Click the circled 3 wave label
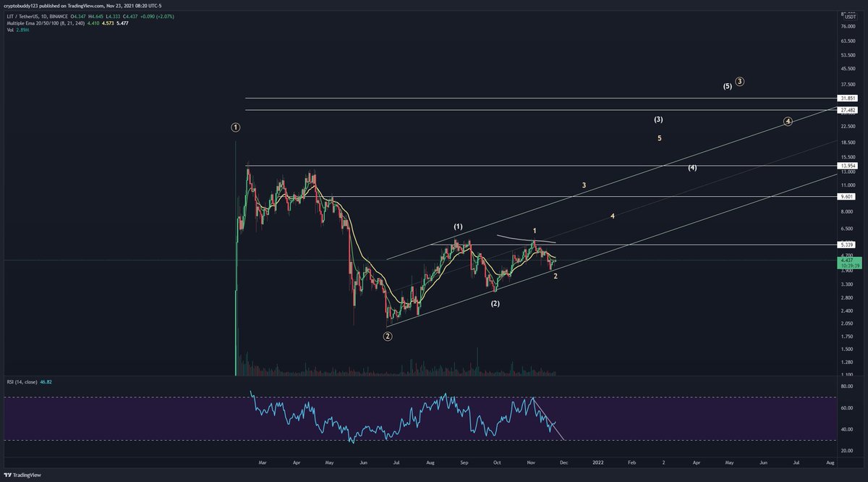Image resolution: width=868 pixels, height=482 pixels. click(x=740, y=82)
